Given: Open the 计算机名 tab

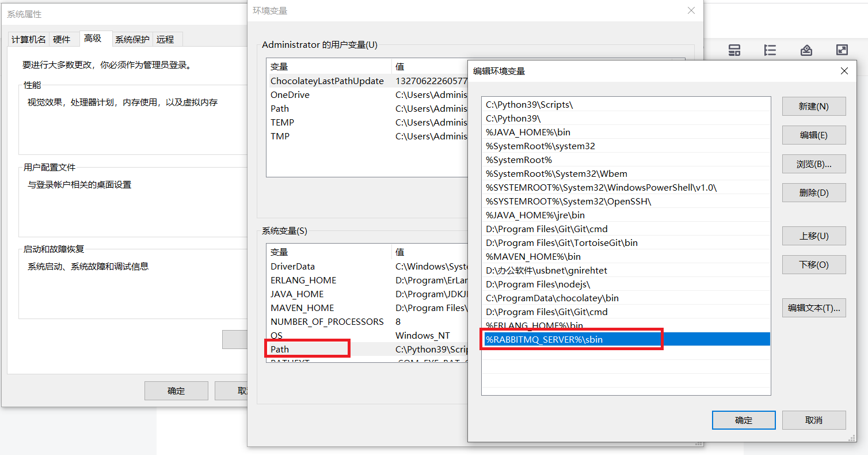Looking at the screenshot, I should pyautogui.click(x=28, y=39).
